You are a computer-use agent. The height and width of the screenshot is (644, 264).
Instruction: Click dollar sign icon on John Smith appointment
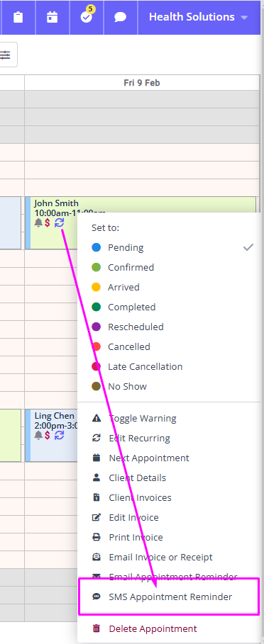(48, 223)
